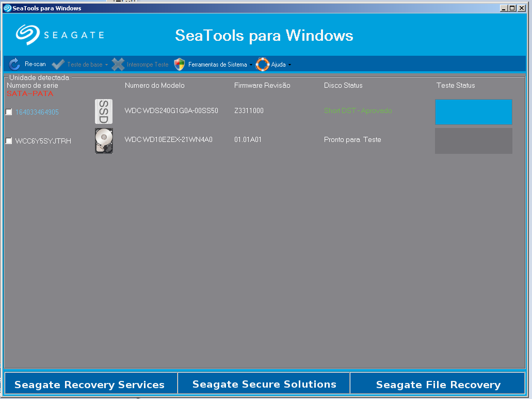Viewport: 532px width, 399px height.
Task: Click the Short DST - Aprovado status
Action: pos(358,110)
